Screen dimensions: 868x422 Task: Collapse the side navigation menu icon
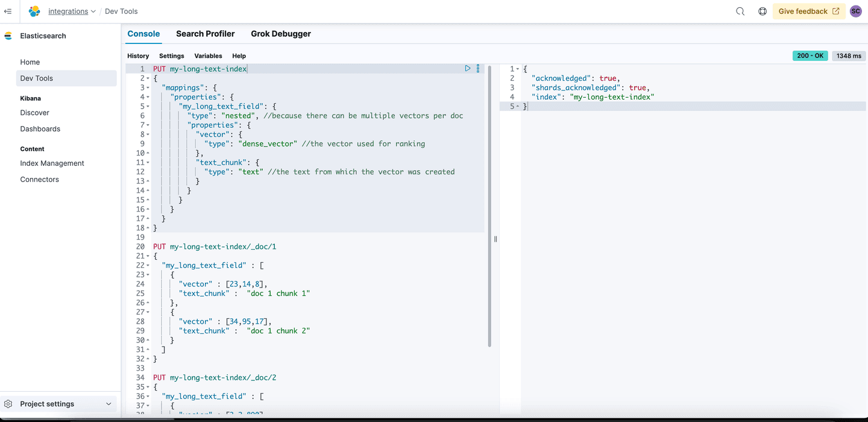pyautogui.click(x=8, y=11)
